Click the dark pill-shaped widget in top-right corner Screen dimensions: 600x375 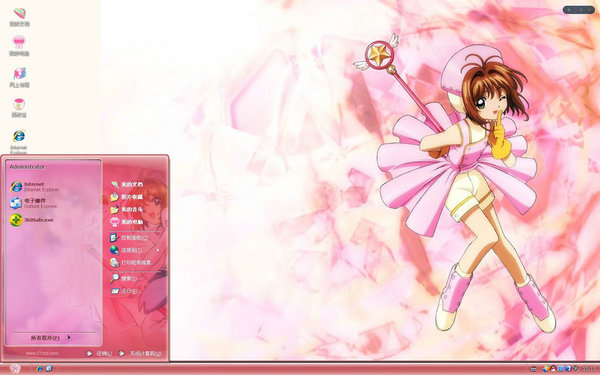pyautogui.click(x=579, y=10)
